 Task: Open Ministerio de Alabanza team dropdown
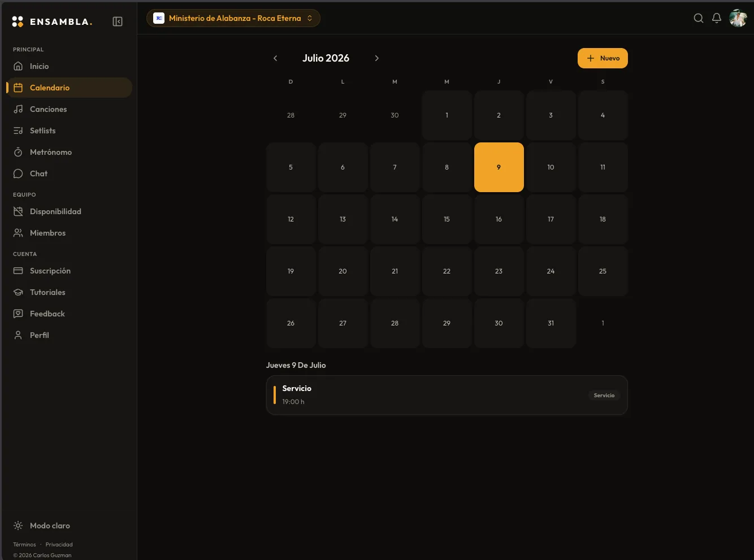(233, 18)
